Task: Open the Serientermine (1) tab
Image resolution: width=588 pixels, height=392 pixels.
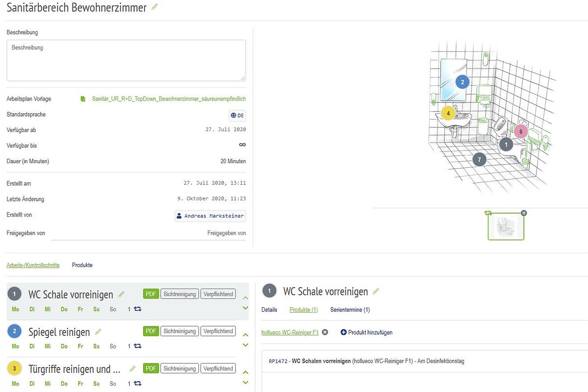Action: [350, 310]
